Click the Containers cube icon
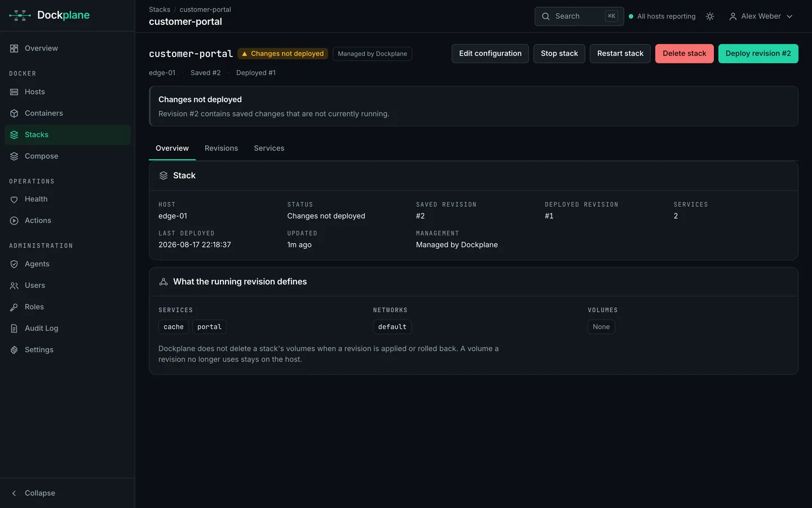The width and height of the screenshot is (812, 508). [14, 113]
